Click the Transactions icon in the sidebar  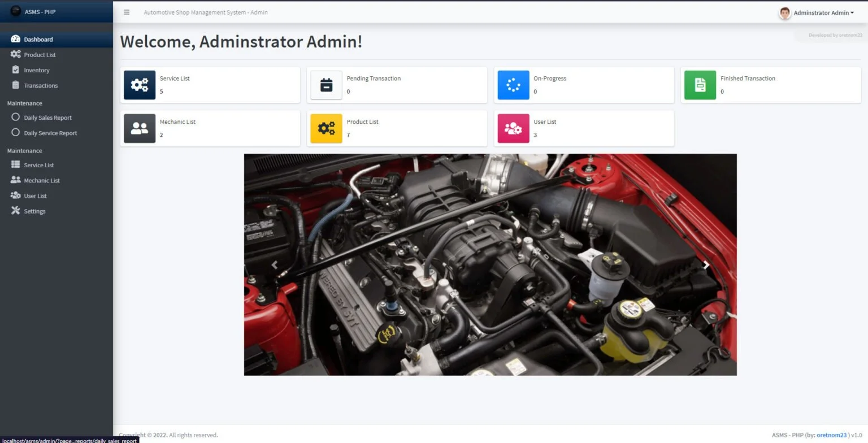15,85
